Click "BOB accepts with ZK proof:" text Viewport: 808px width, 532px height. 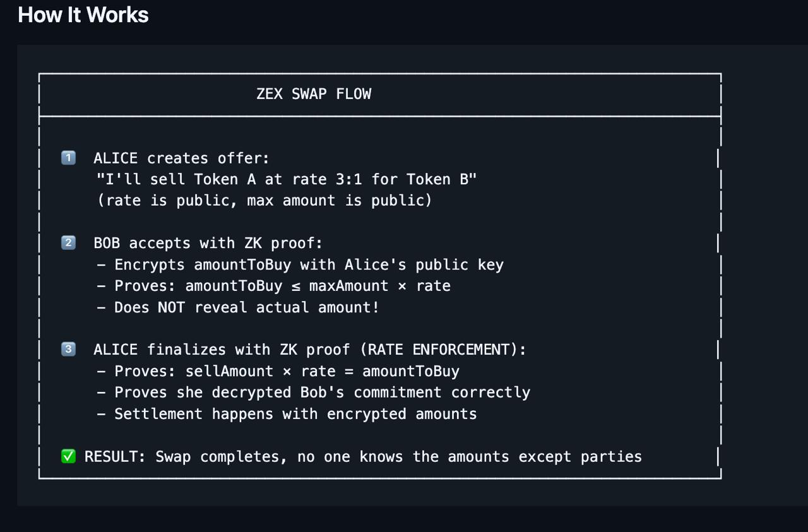coord(208,244)
